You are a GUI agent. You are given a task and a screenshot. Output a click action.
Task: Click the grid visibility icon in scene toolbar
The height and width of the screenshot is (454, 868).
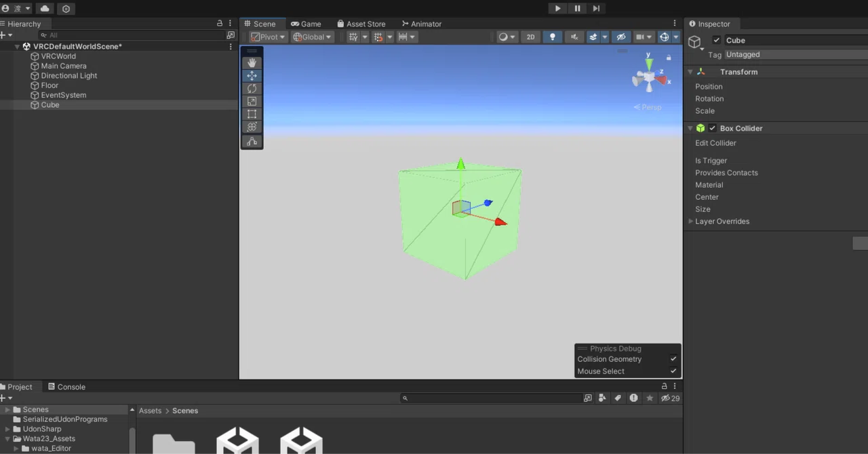coord(353,37)
